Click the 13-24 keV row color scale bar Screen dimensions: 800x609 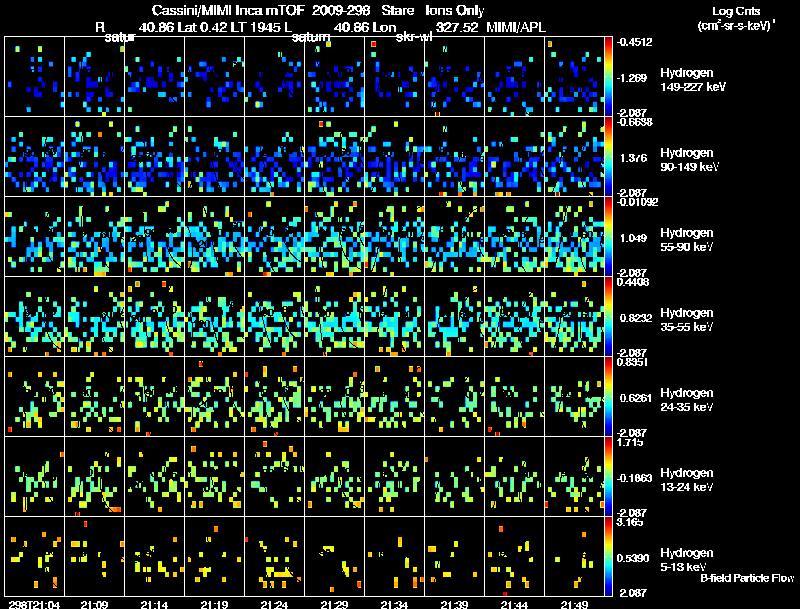(x=608, y=476)
